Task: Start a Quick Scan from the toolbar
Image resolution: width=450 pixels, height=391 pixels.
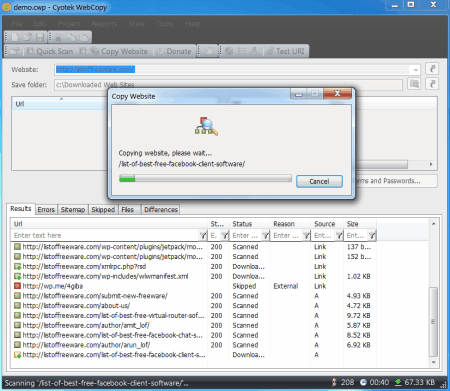Action: [50, 51]
